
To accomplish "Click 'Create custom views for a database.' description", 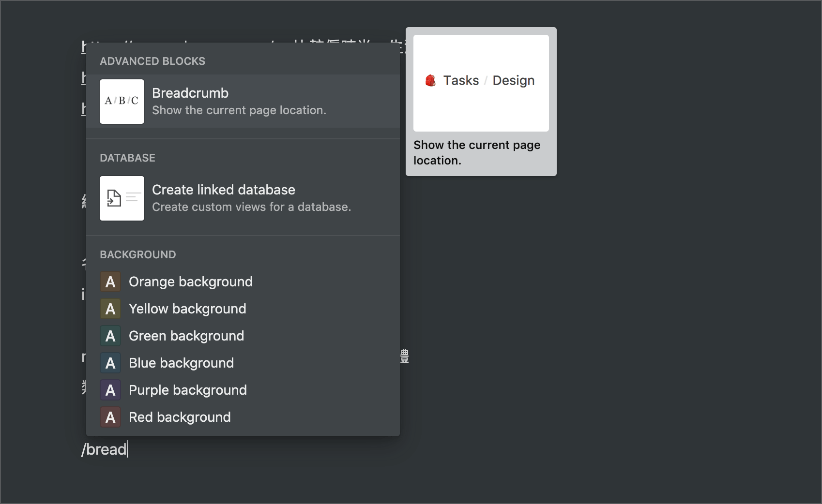I will 251,207.
